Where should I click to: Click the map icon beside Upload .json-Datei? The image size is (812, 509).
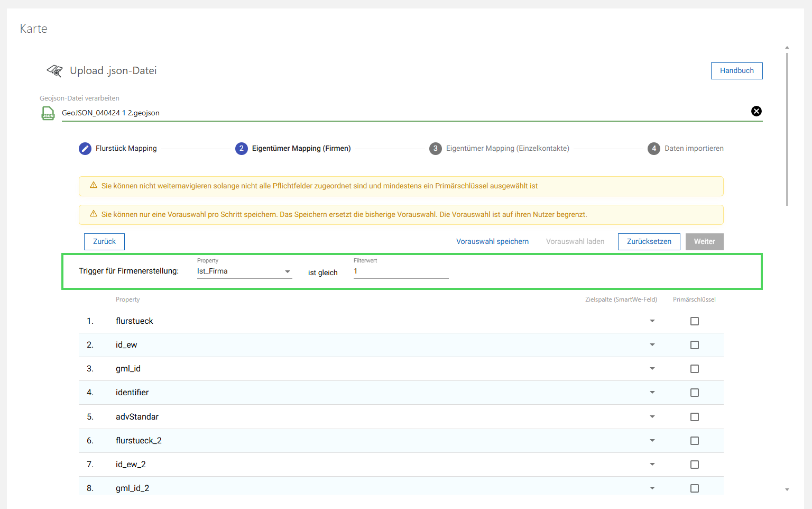(54, 70)
